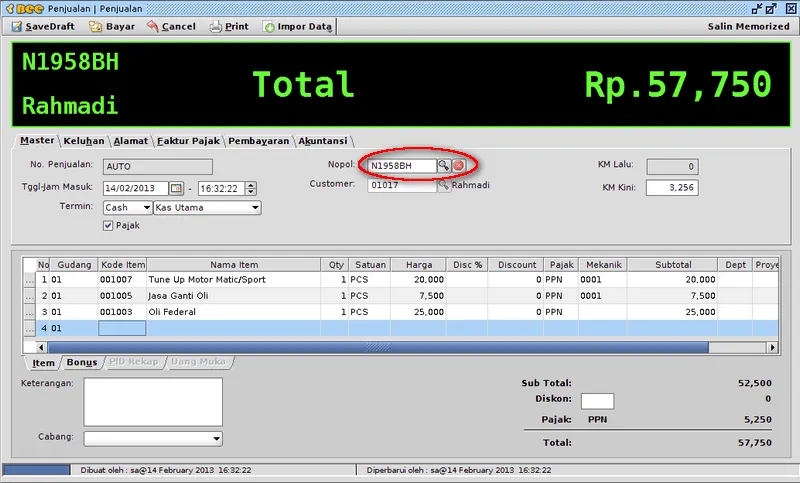Screen dimensions: 800x483
Task: Open the Faktur Pajak tab
Action: coord(188,141)
